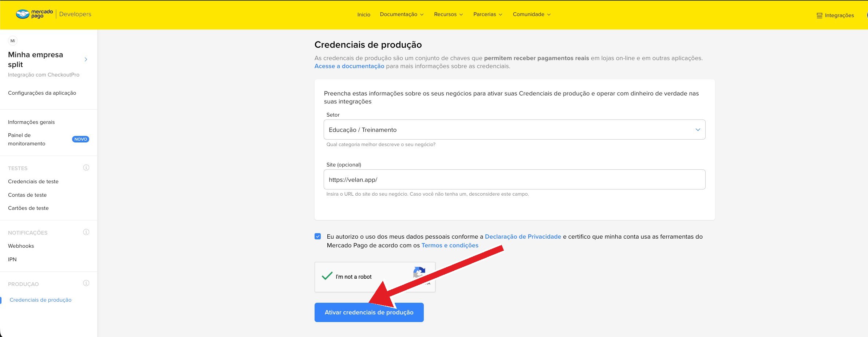This screenshot has height=337, width=868.
Task: Expand the Comunidade menu
Action: 532,14
